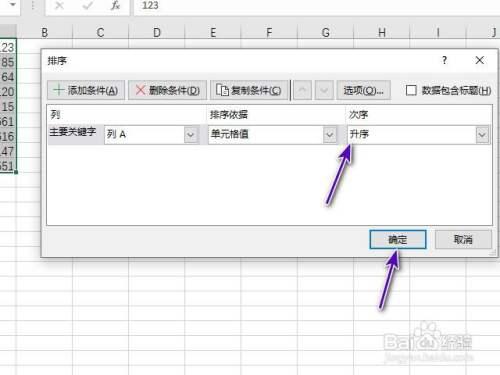Click the dialog help question mark
The height and width of the screenshot is (375, 500).
coord(444,60)
